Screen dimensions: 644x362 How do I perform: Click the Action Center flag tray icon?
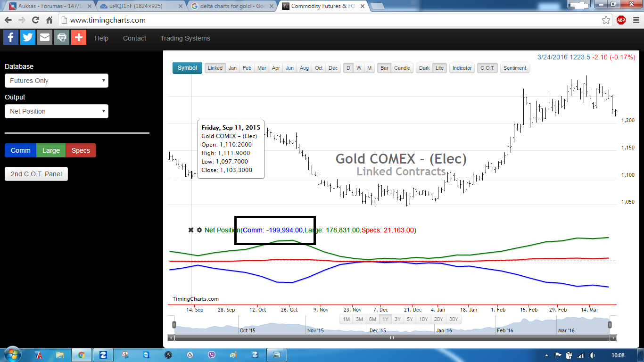coord(558,355)
